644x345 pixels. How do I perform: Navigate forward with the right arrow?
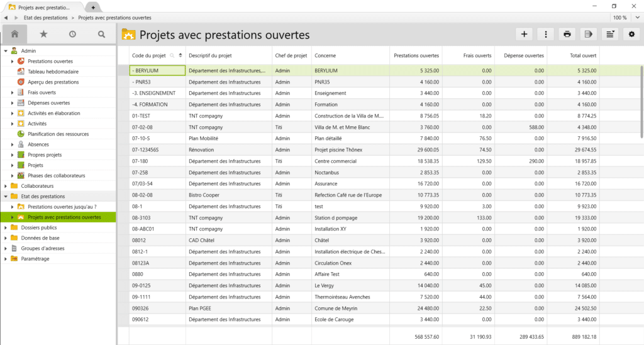[16, 18]
